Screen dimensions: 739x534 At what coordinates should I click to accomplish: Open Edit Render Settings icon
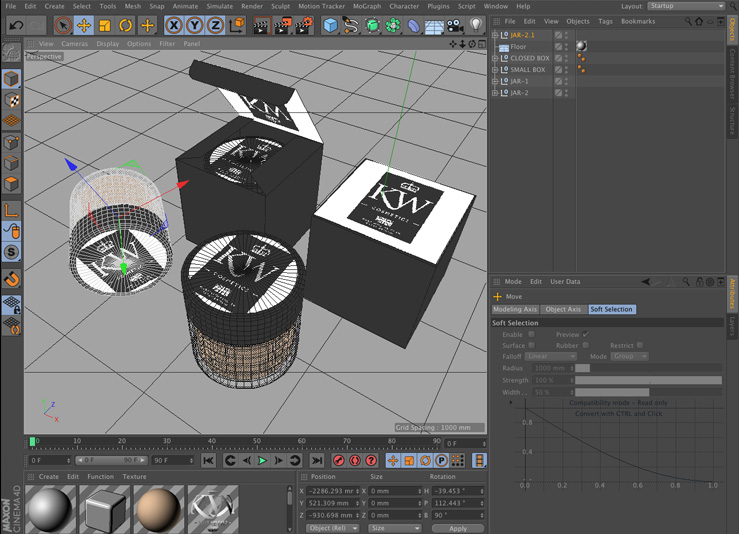304,25
